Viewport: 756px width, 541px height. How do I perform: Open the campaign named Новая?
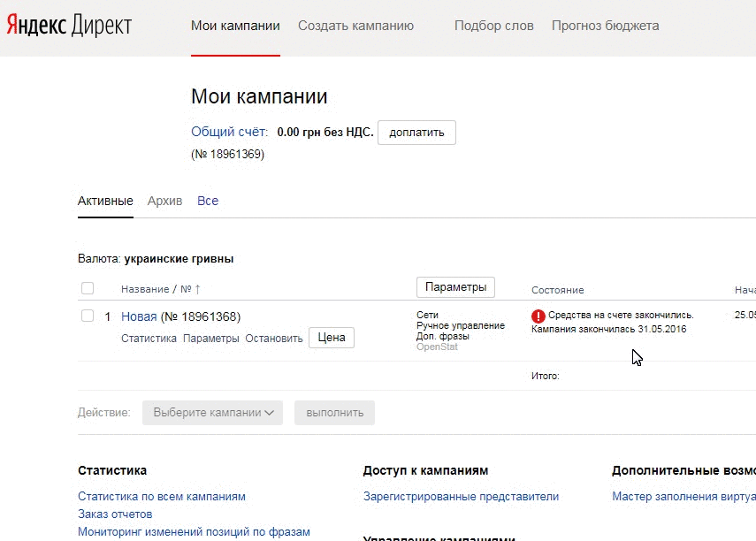[139, 316]
